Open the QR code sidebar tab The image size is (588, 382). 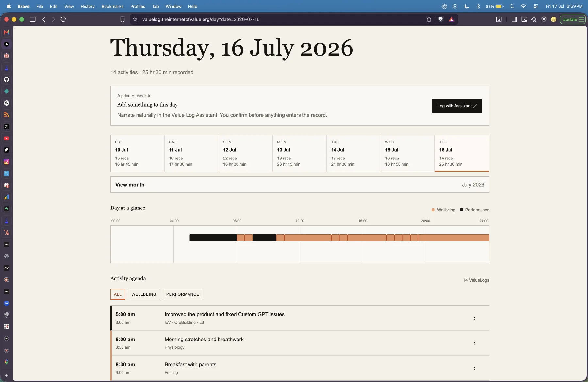pyautogui.click(x=7, y=327)
